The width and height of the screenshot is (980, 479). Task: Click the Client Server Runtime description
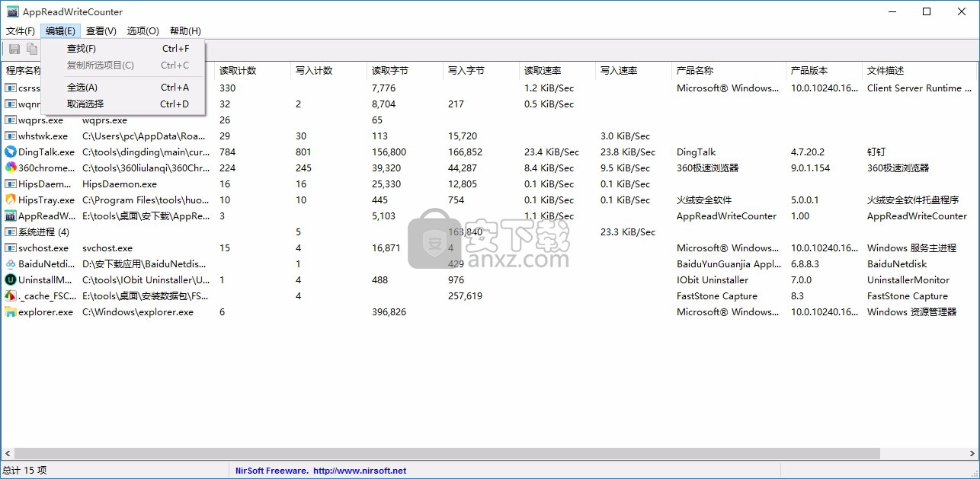click(x=918, y=88)
